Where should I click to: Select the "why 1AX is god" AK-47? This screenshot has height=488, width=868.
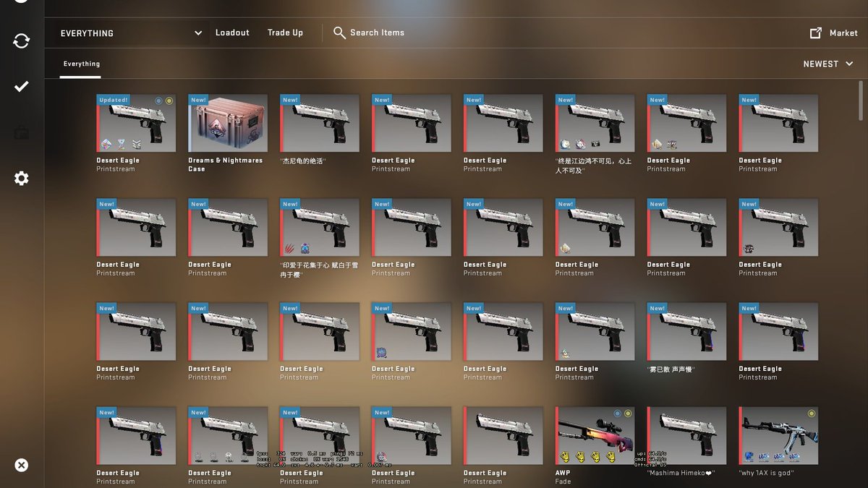778,435
